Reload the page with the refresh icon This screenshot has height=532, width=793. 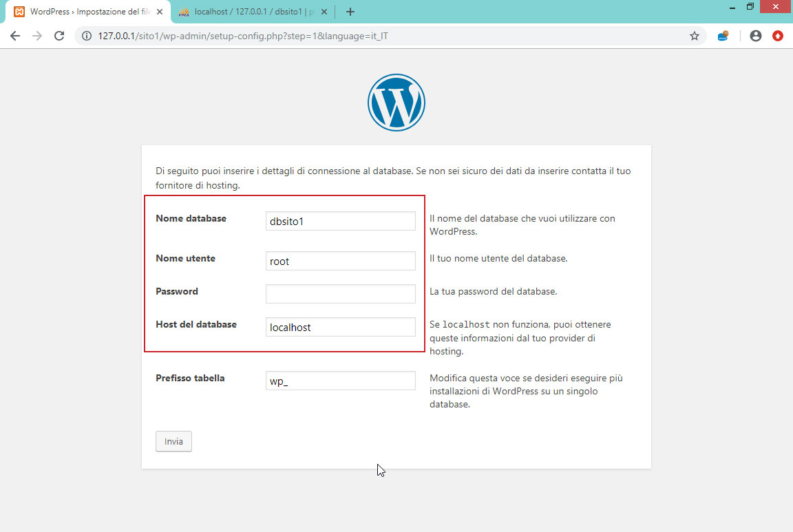59,36
